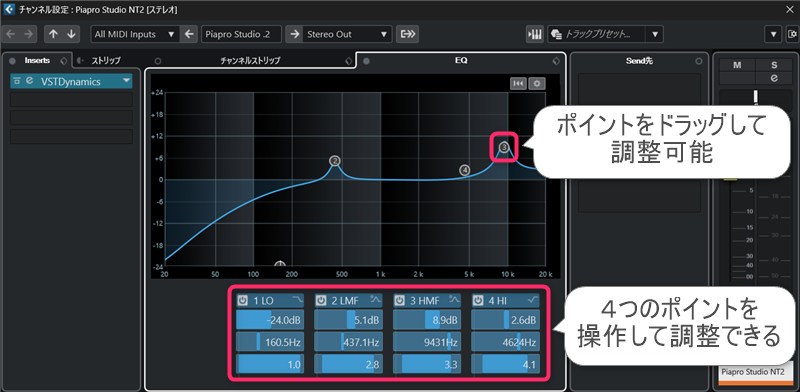The width and height of the screenshot is (800, 392).
Task: Adjust the 4 HI gain slider 2.6dB
Action: (x=505, y=321)
